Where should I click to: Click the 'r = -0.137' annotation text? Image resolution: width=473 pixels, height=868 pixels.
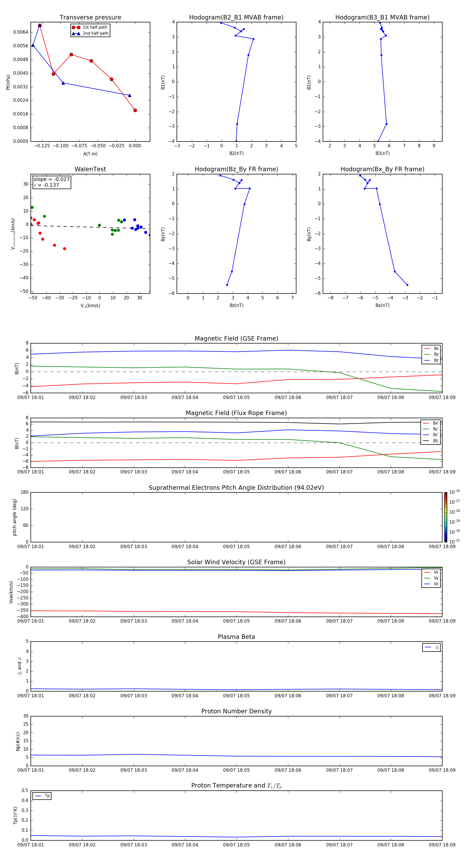coord(47,185)
